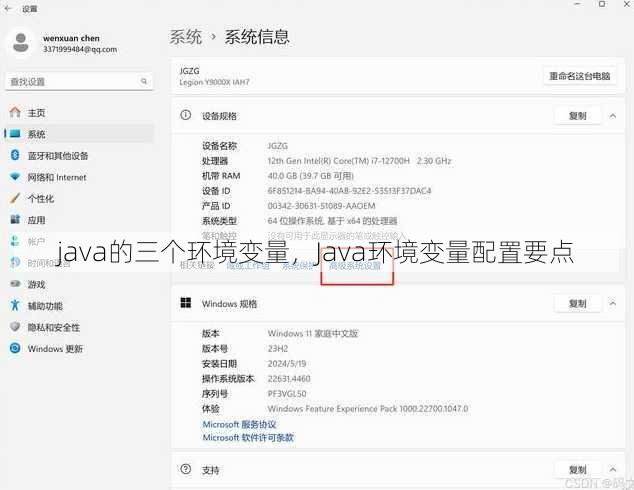Copy the 设备规格 section with 复制
The height and width of the screenshot is (490, 634).
click(x=577, y=116)
